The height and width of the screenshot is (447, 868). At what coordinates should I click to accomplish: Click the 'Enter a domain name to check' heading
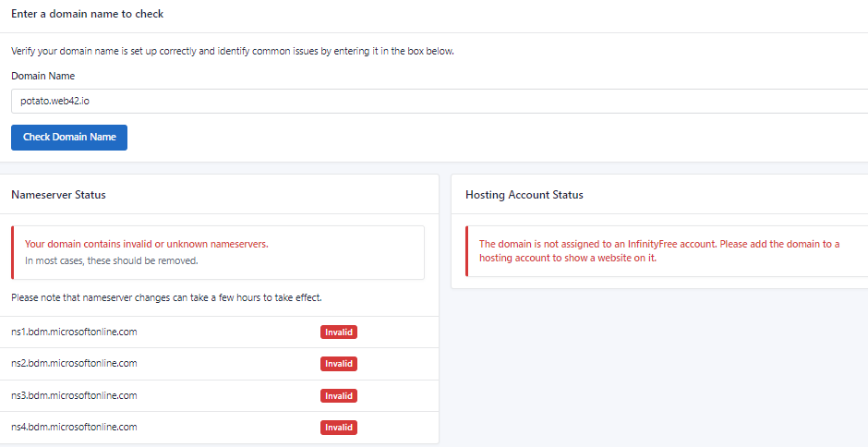tap(88, 15)
